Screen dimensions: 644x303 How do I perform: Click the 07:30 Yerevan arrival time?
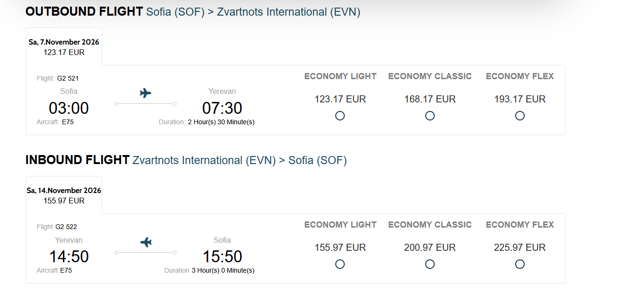(222, 108)
